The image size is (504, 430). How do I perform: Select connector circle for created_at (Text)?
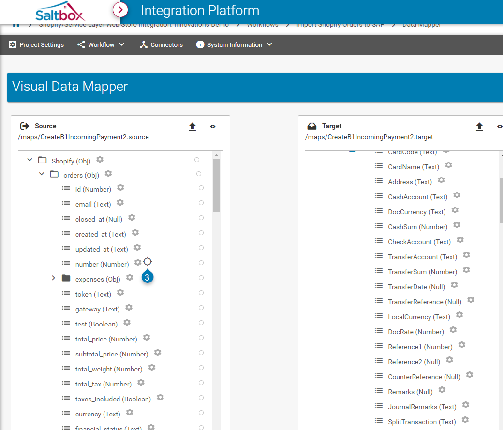[x=201, y=233]
